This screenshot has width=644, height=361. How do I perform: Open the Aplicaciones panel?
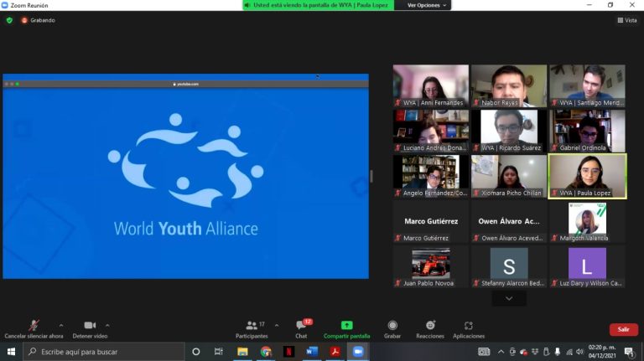(468, 327)
